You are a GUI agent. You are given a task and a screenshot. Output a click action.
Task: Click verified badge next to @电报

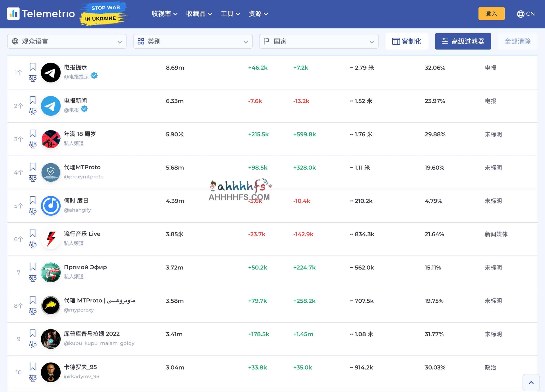84,109
